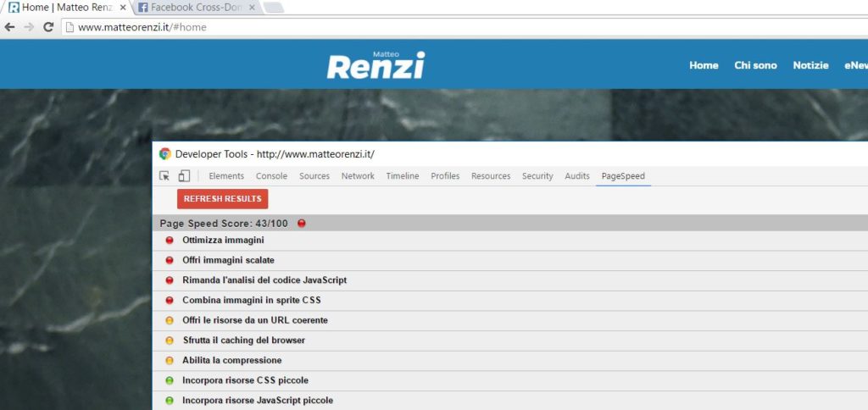Click the red dot beside Rimanda l'analisi del codice JavaScript

(170, 280)
